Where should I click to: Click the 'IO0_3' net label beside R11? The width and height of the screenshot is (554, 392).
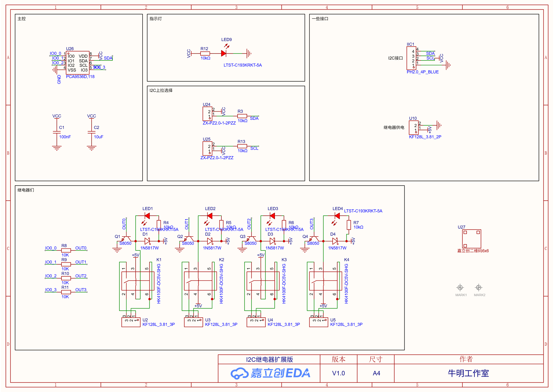pos(51,290)
